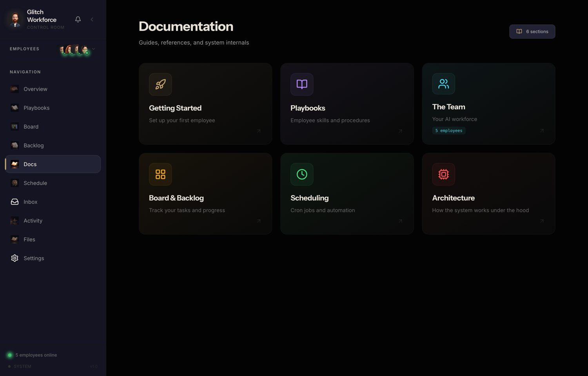Open Settings via the gear icon

click(x=15, y=258)
